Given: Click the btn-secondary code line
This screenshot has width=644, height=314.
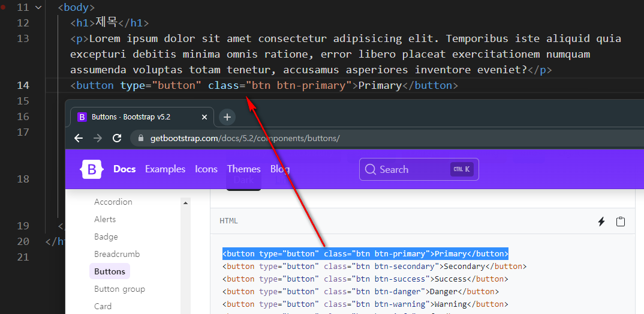Looking at the screenshot, I should pos(375,267).
